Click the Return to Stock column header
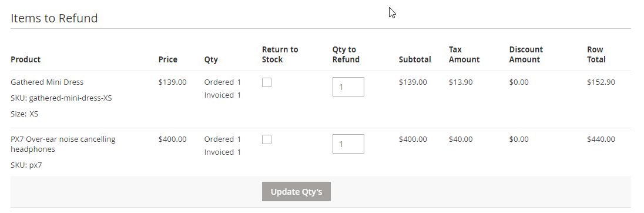 tap(280, 55)
